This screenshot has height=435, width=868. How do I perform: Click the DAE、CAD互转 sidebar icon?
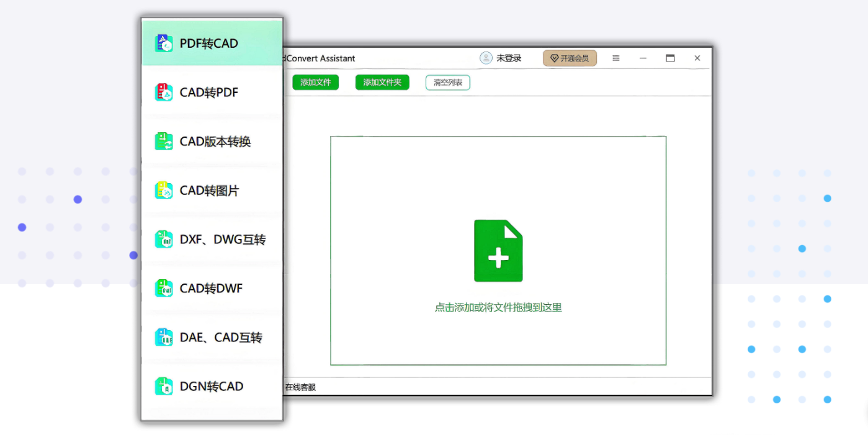[x=164, y=338]
